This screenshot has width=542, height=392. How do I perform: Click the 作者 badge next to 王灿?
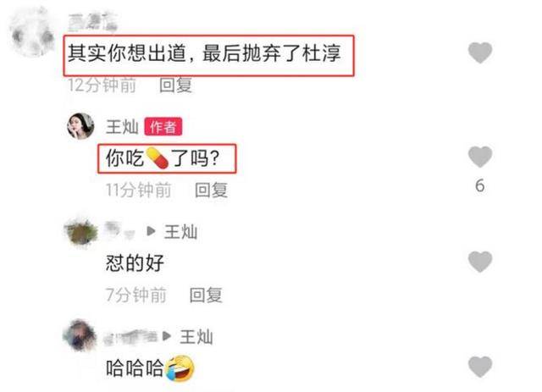[163, 127]
